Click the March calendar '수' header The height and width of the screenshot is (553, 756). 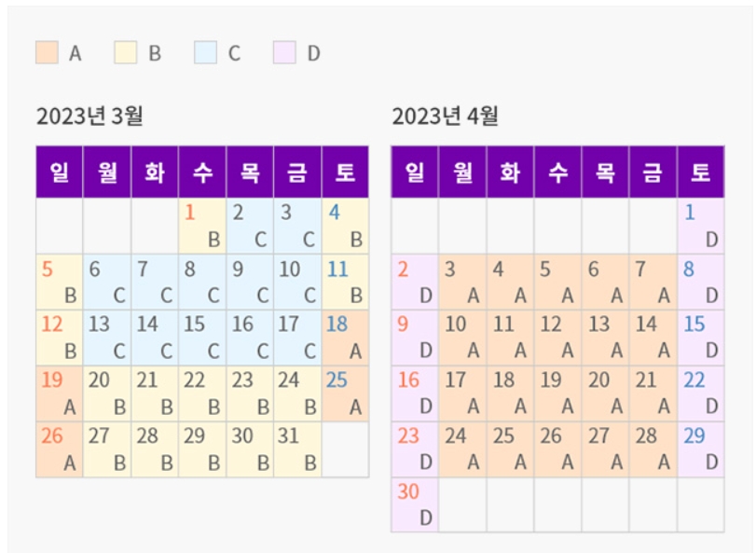202,173
